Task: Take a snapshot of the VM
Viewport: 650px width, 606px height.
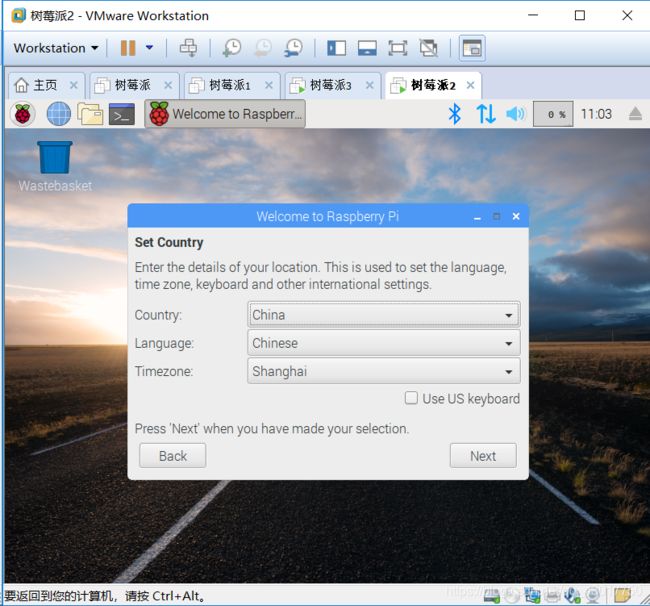Action: (x=231, y=48)
